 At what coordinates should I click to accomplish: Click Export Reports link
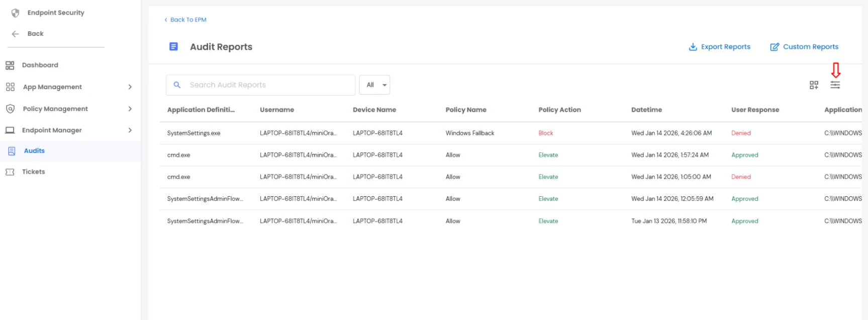coord(726,47)
